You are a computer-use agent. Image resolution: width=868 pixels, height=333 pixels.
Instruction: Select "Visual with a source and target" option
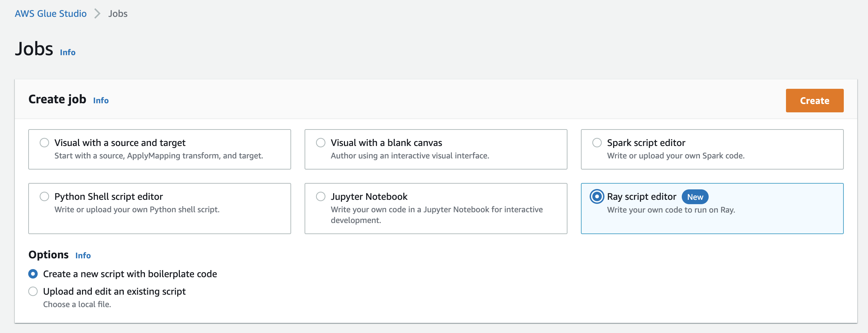pos(45,143)
